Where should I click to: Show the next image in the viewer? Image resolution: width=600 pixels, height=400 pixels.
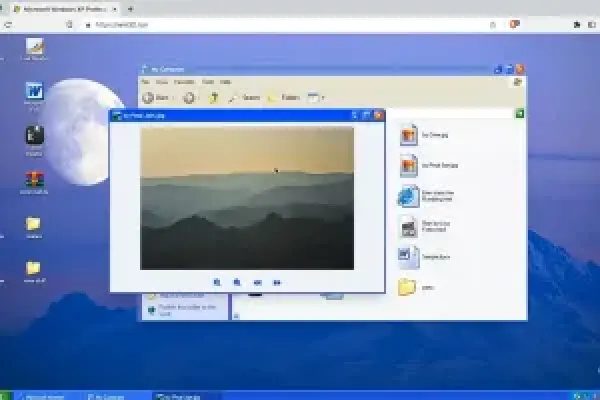tap(277, 283)
